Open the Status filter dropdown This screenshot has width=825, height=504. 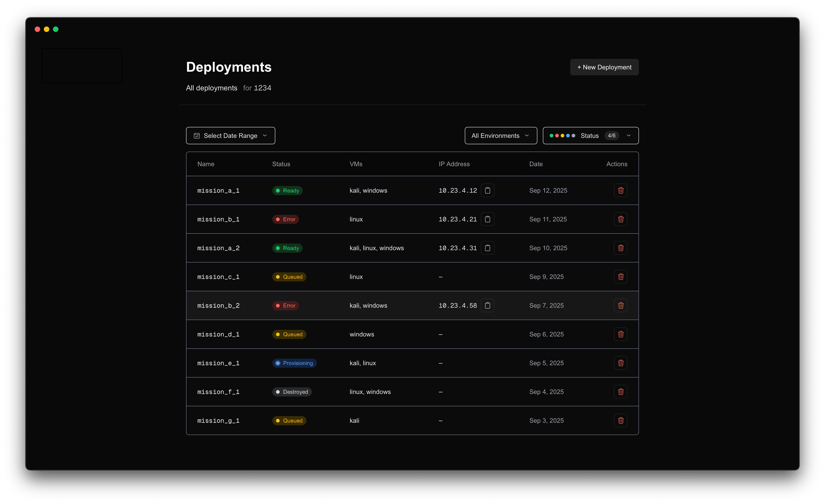point(591,136)
